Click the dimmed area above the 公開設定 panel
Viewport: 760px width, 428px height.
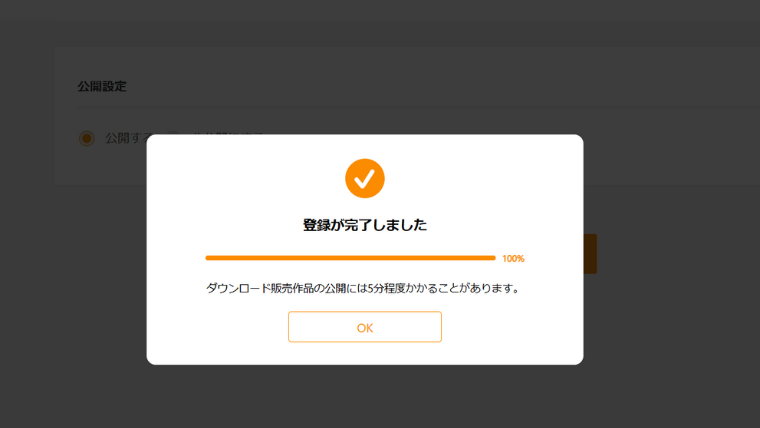click(x=380, y=23)
